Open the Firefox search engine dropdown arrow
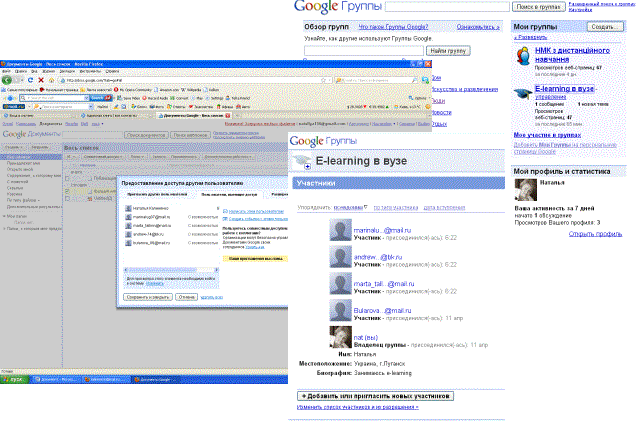This screenshot has height=421, width=636. point(340,80)
